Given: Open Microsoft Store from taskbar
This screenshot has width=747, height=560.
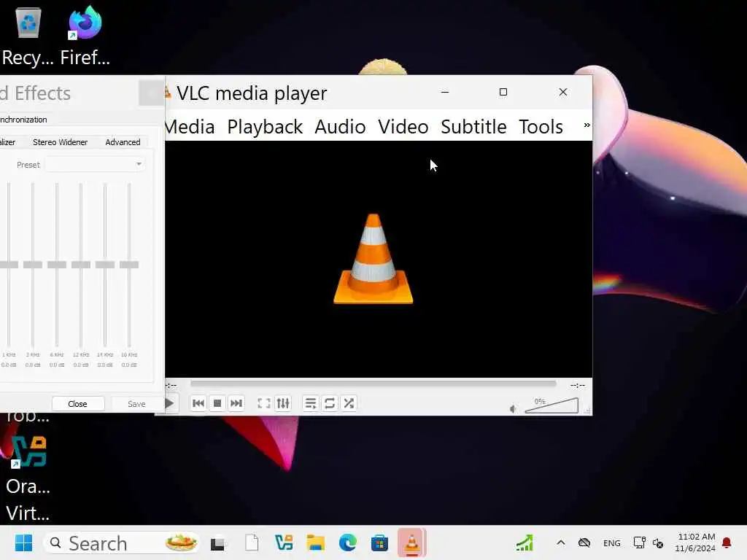Looking at the screenshot, I should coord(379,542).
